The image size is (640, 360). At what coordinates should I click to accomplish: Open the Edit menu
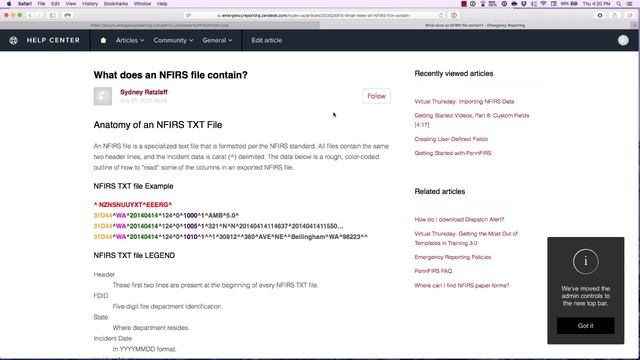click(55, 4)
